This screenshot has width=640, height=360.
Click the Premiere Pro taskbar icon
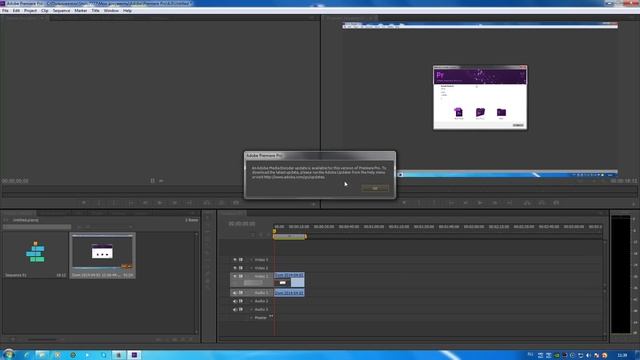pyautogui.click(x=134, y=355)
